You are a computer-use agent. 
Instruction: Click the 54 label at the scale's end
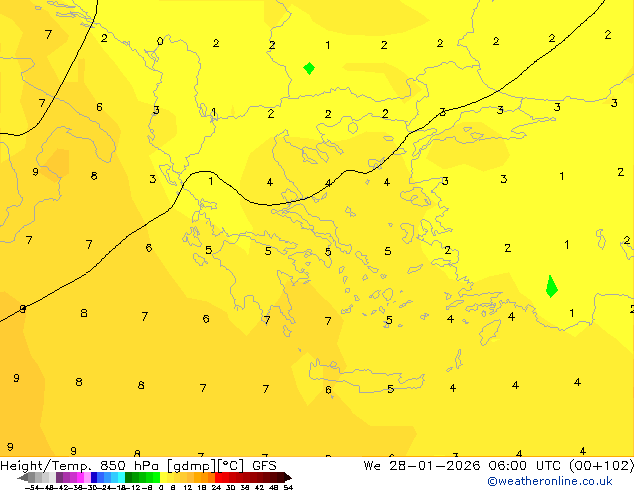coord(288,487)
